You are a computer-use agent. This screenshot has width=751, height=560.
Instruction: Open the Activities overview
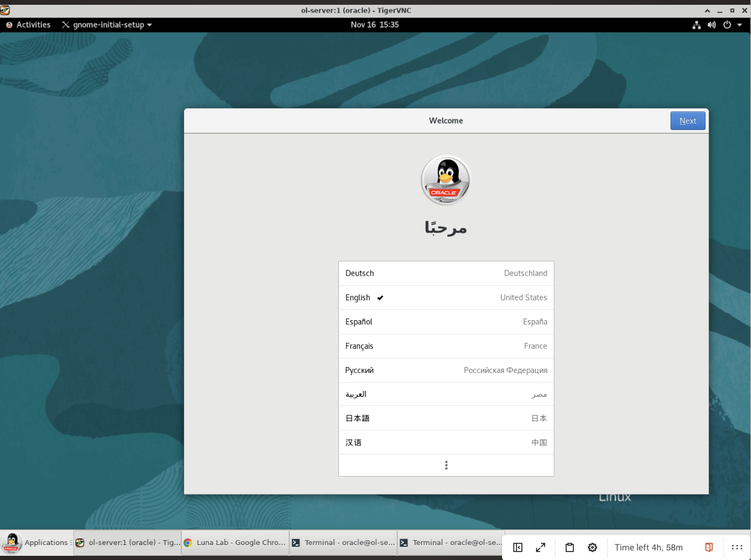tap(28, 25)
